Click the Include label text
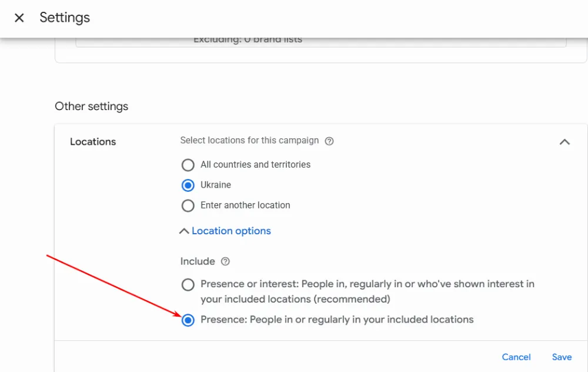The image size is (588, 372). click(x=198, y=261)
